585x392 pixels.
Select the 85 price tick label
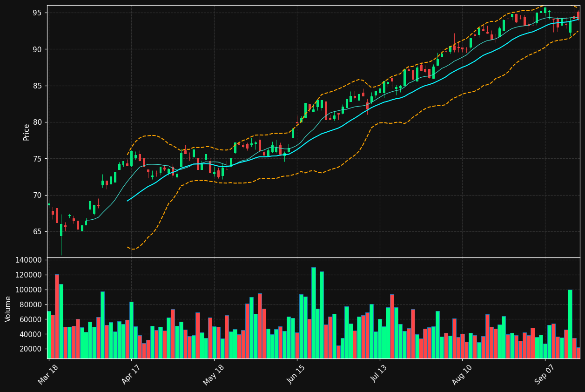point(37,86)
